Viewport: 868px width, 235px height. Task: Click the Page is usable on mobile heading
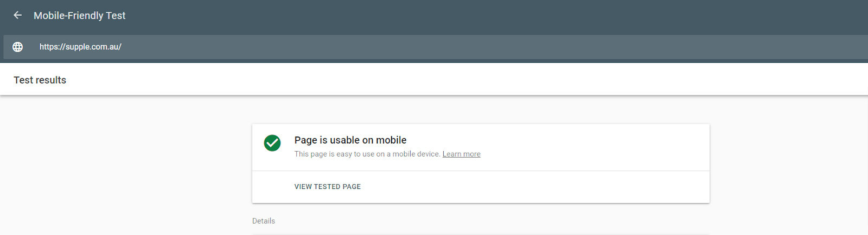(x=350, y=140)
